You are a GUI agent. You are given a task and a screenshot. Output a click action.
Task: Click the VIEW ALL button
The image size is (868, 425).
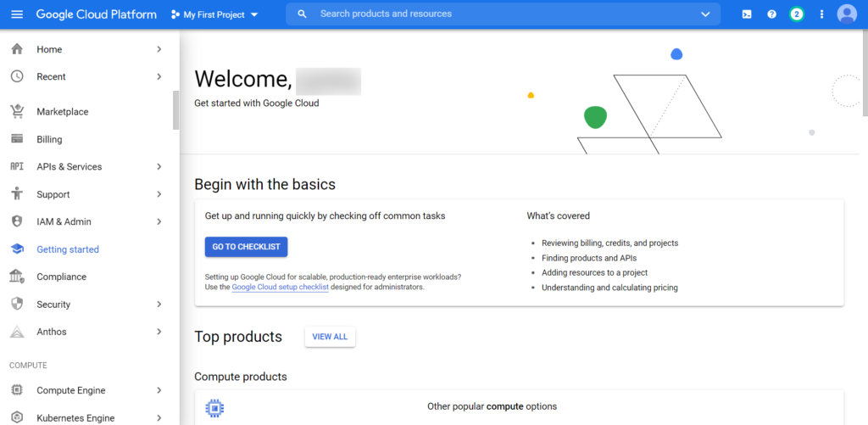330,336
